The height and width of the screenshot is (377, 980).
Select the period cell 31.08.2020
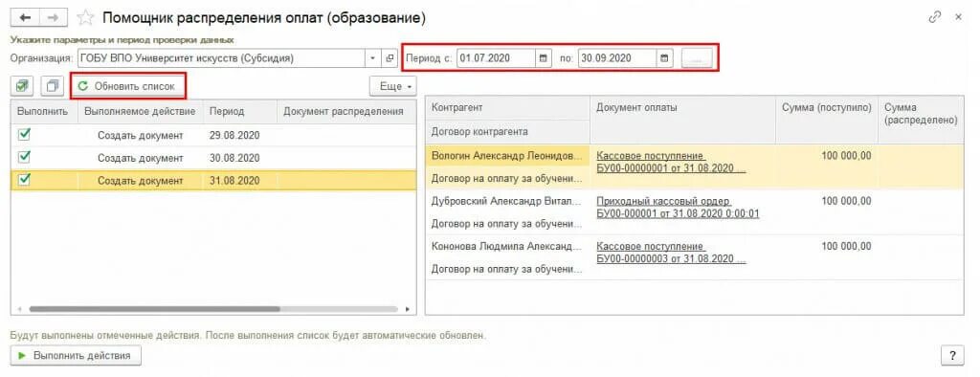pos(240,181)
